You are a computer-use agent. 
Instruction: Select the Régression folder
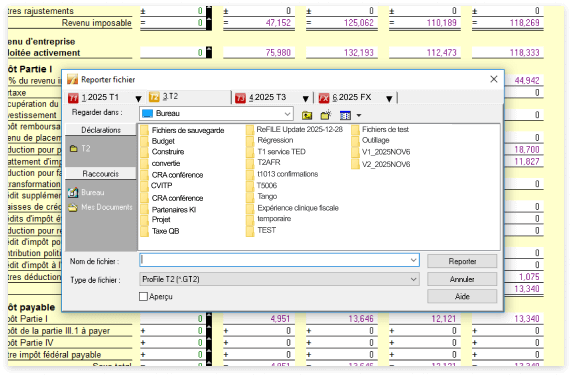270,140
